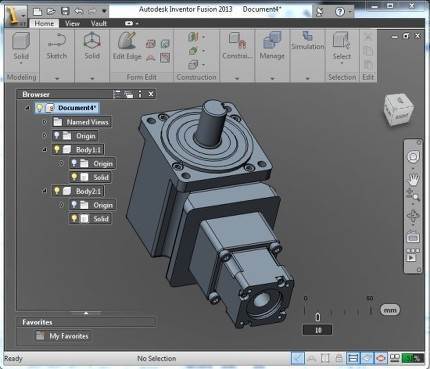The height and width of the screenshot is (369, 430).
Task: Collapse the Document4 root node
Action: (x=27, y=108)
